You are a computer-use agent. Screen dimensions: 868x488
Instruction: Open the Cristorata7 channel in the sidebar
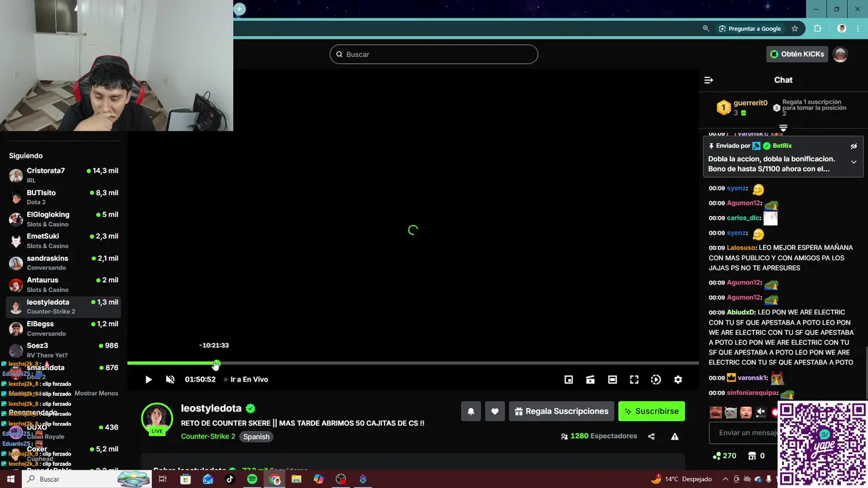click(64, 176)
